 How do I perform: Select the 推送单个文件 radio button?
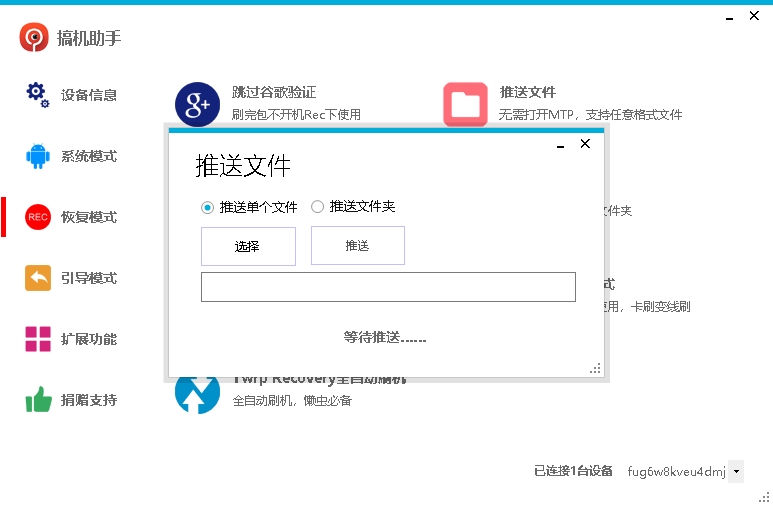tap(207, 208)
